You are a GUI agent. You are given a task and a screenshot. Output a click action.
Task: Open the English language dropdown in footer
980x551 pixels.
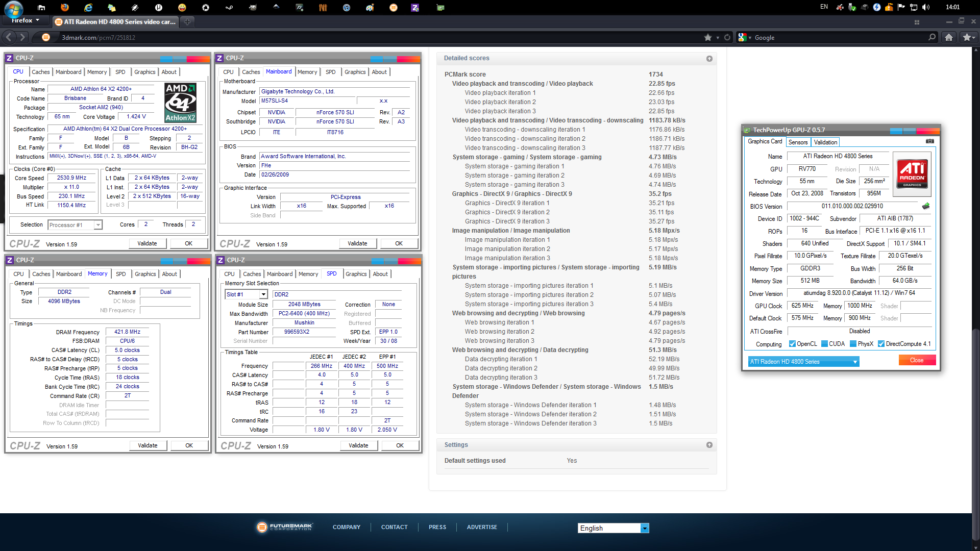click(x=614, y=528)
